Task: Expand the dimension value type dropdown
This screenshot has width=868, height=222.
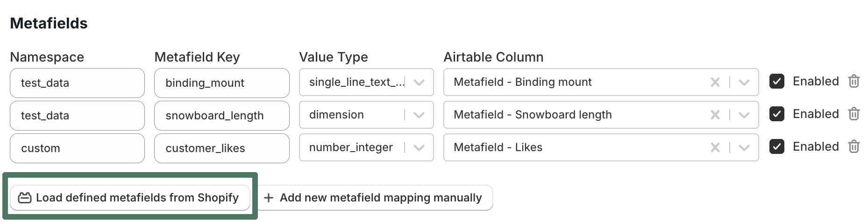Action: tap(419, 115)
